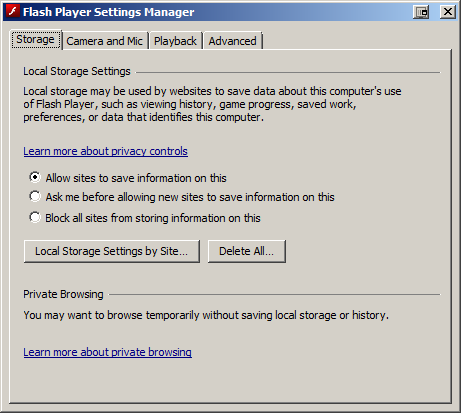Follow Learn more about privacy controls link

pos(105,151)
